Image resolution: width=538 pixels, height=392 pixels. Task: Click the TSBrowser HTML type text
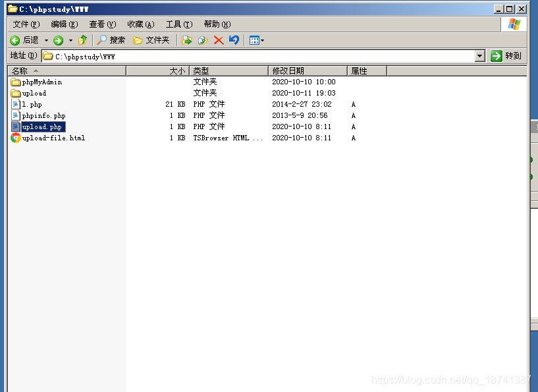pyautogui.click(x=228, y=138)
